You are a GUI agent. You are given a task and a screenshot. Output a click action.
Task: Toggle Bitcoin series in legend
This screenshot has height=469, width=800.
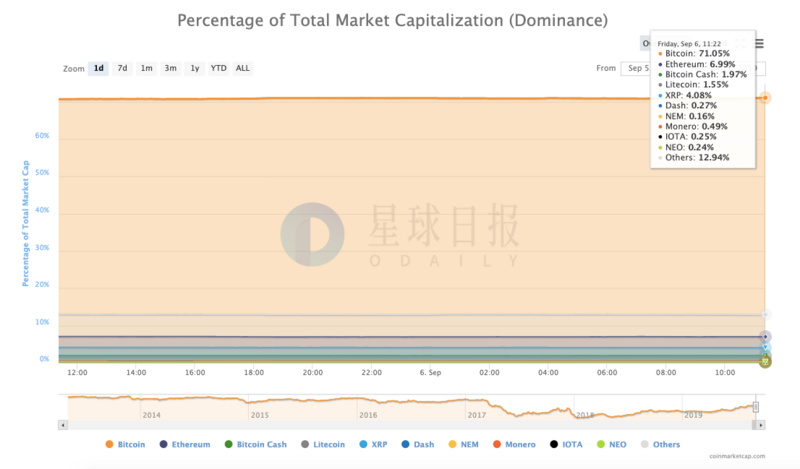[125, 445]
